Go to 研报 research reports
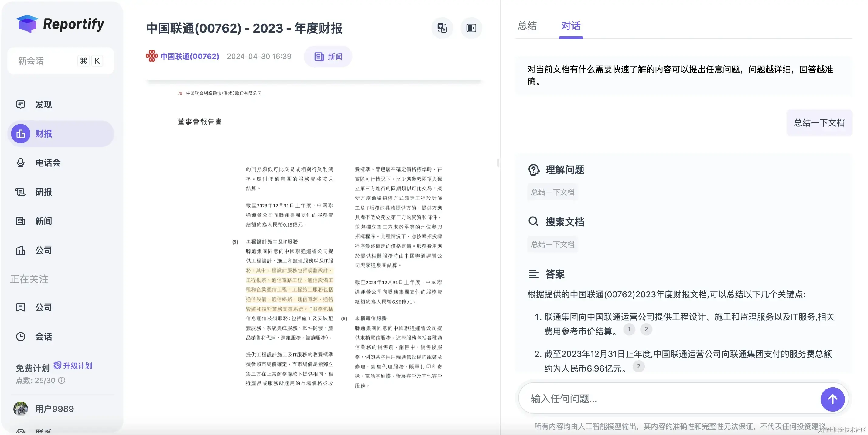The image size is (868, 435). [43, 192]
